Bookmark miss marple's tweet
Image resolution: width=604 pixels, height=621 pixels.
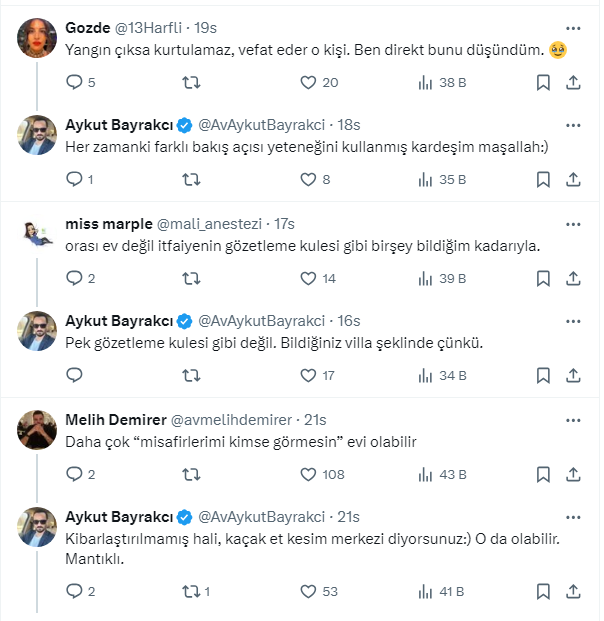(542, 279)
